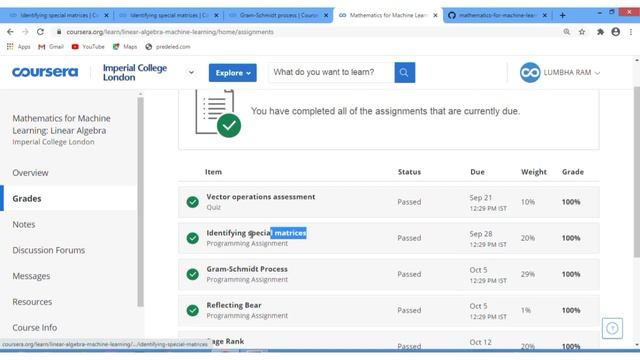Open the Page Rank assignment
This screenshot has width=640, height=360.
[228, 341]
